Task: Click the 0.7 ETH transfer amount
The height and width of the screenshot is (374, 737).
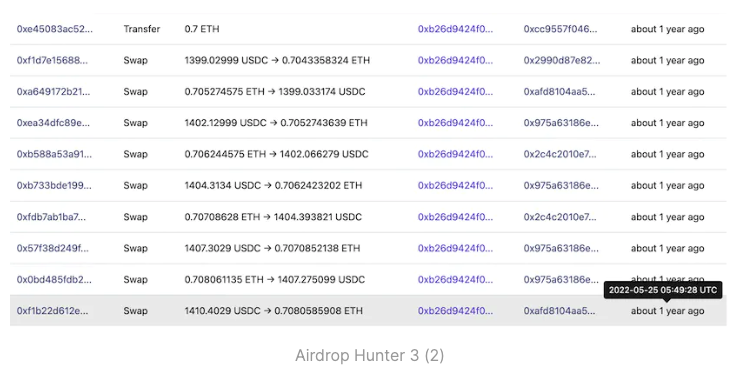Action: click(202, 29)
